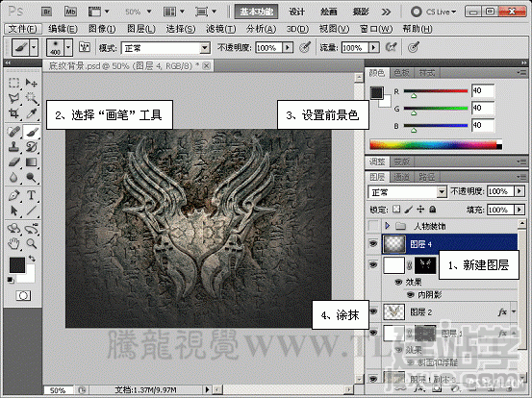Image resolution: width=532 pixels, height=398 pixels.
Task: Toggle tablet pressure for size
Action: click(x=414, y=47)
